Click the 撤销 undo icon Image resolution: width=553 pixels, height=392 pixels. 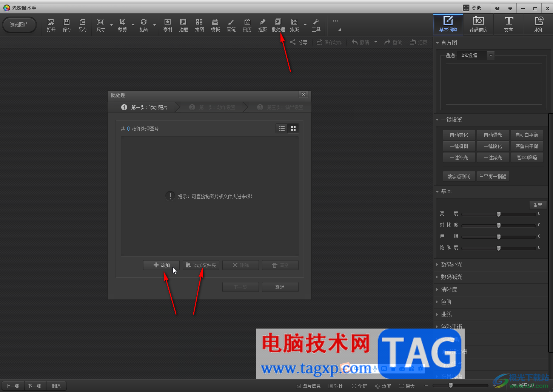click(x=360, y=42)
